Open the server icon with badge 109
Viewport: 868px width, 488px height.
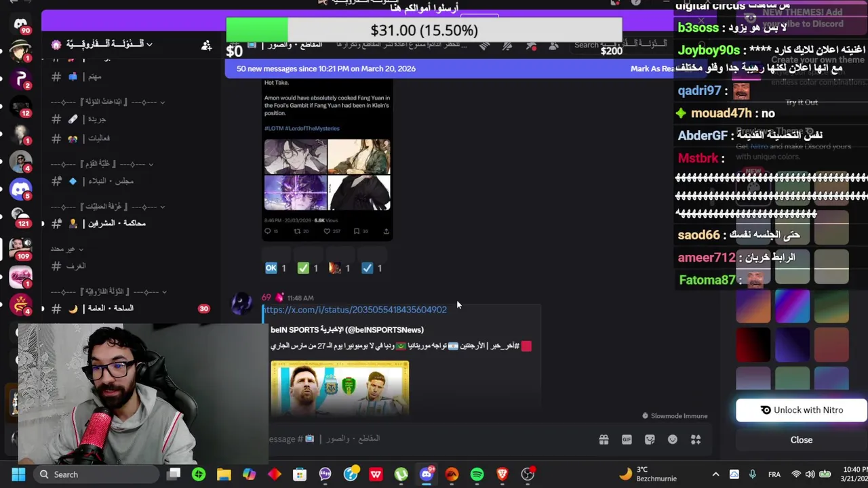coord(20,248)
